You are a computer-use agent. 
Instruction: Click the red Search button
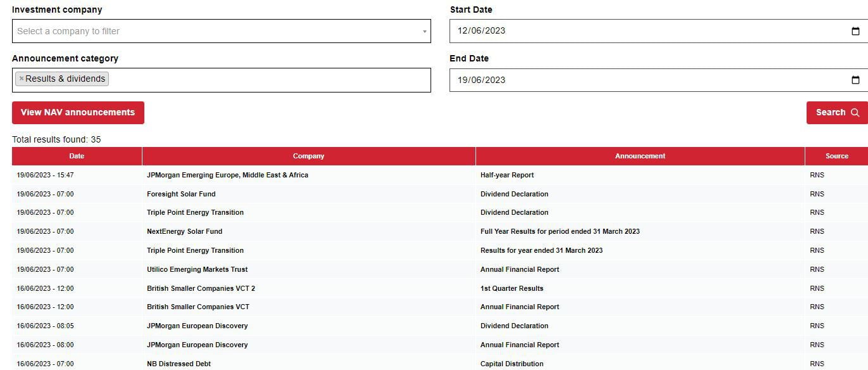click(x=837, y=113)
